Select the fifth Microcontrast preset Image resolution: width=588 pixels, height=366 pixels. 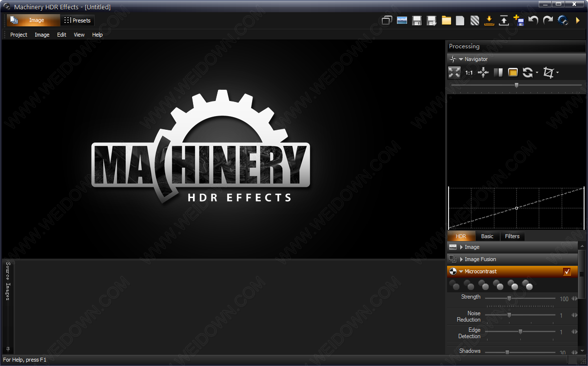(513, 285)
